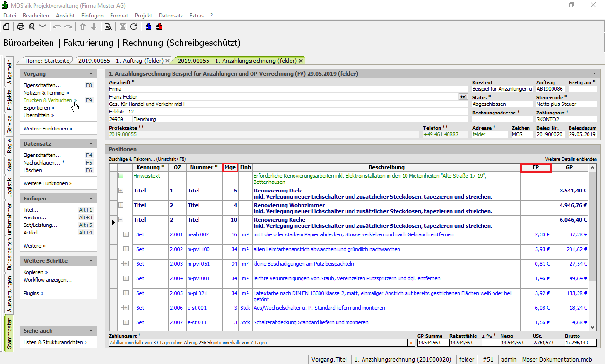Open the Projekt menu

tap(143, 16)
